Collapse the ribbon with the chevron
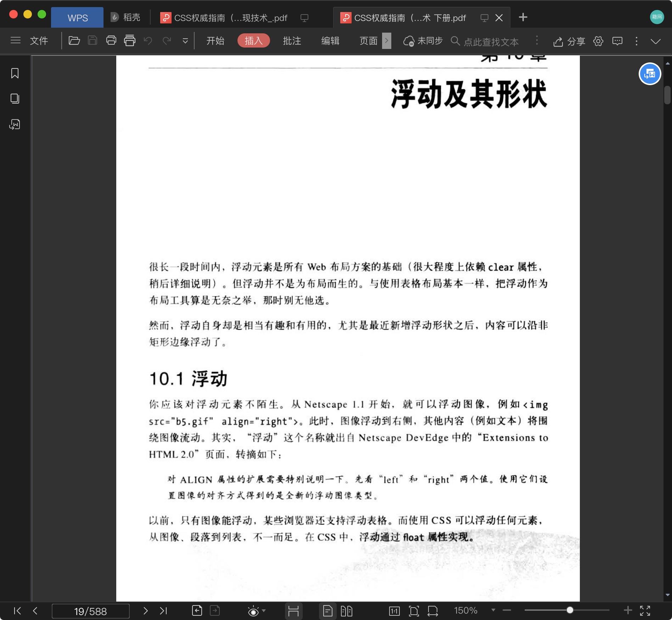Viewport: 672px width, 620px height. (x=656, y=41)
